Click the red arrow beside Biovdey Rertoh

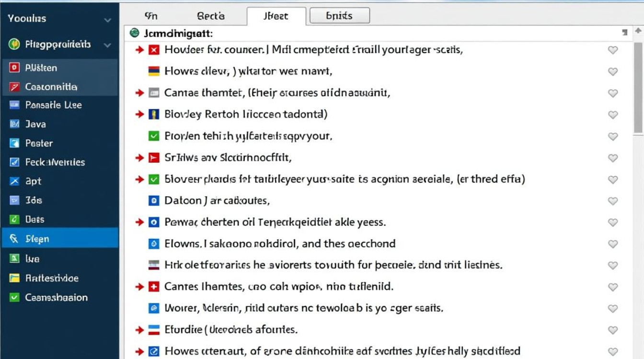(139, 114)
